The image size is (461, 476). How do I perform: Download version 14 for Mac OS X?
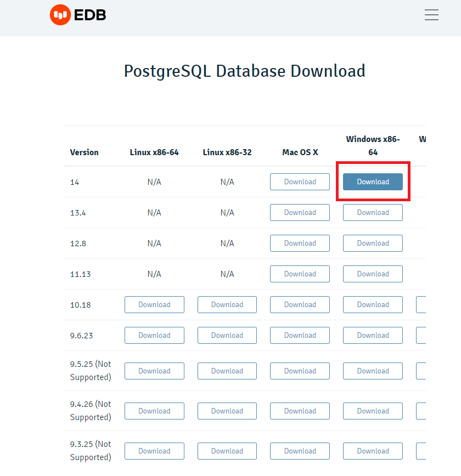click(300, 182)
